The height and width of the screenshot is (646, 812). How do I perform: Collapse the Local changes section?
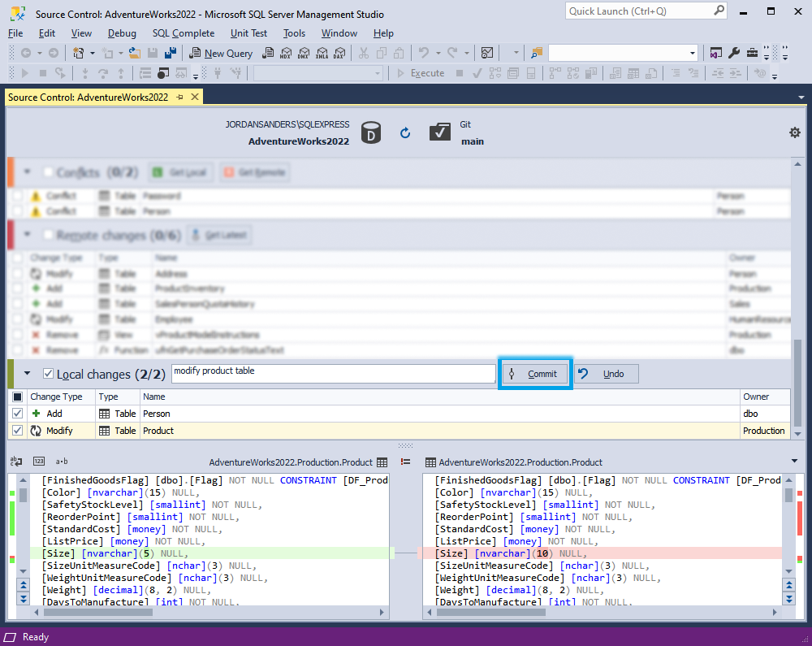[27, 373]
